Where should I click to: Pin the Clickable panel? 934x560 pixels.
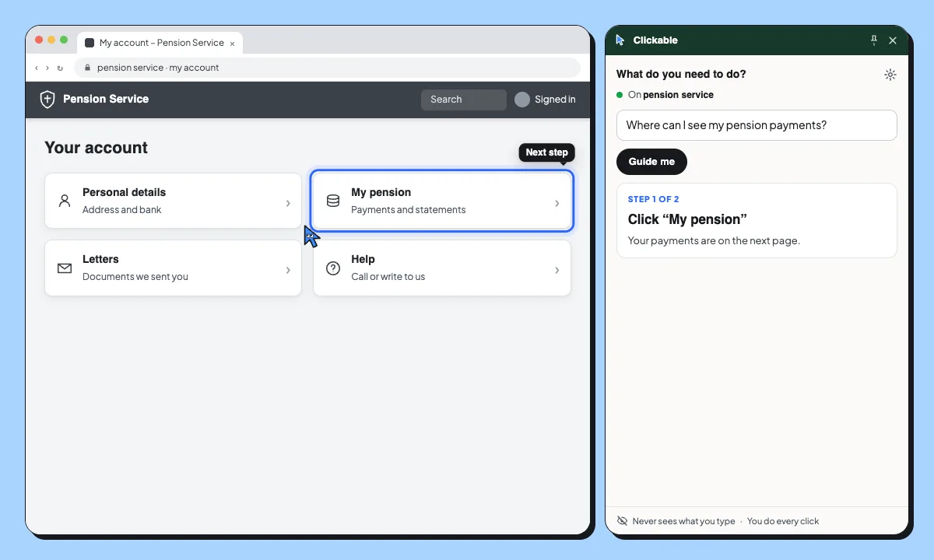click(x=873, y=40)
